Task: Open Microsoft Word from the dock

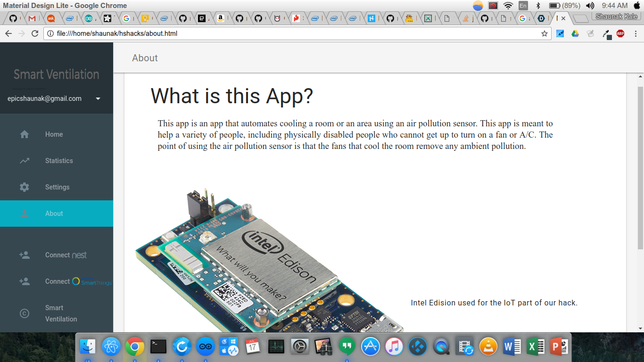Action: [512, 347]
